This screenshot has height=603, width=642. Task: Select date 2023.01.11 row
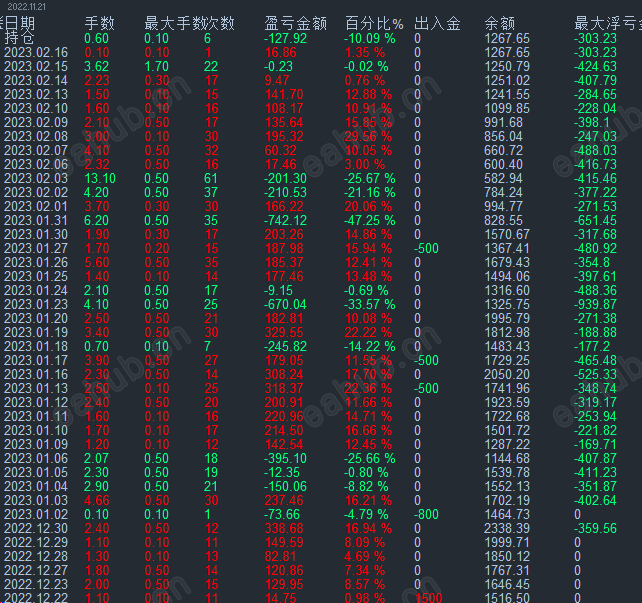(36, 416)
